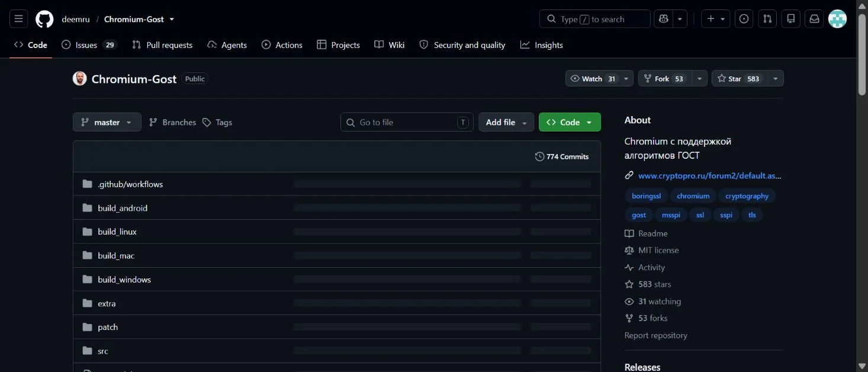
Task: Click the repository owner avatar beside Chromium-Gost
Action: (80, 79)
